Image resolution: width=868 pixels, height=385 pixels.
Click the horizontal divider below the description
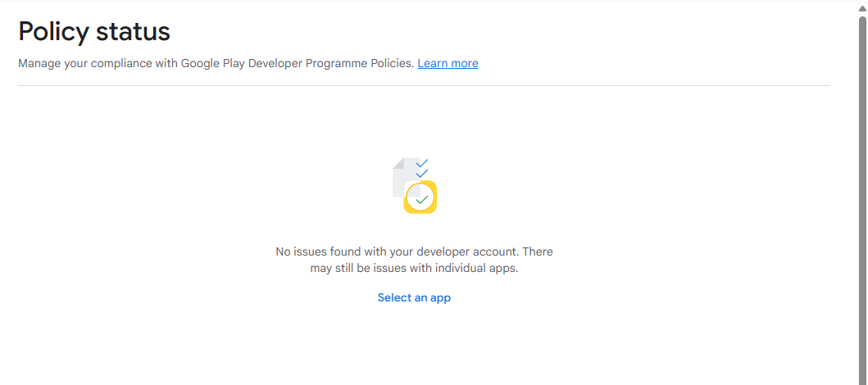point(424,85)
